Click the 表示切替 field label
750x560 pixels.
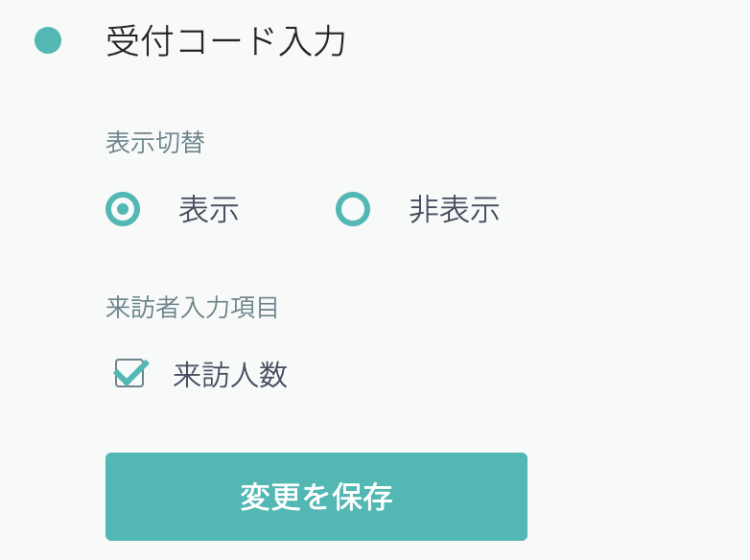pyautogui.click(x=155, y=143)
